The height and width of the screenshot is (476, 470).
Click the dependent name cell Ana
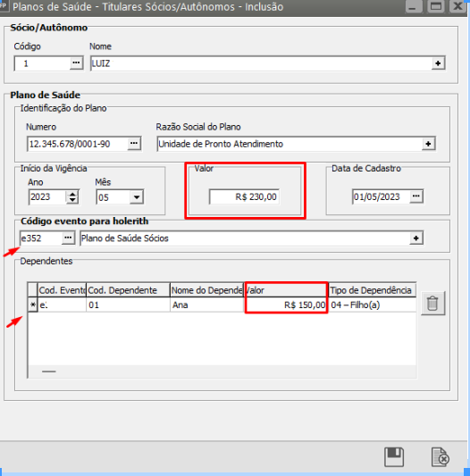coord(207,305)
